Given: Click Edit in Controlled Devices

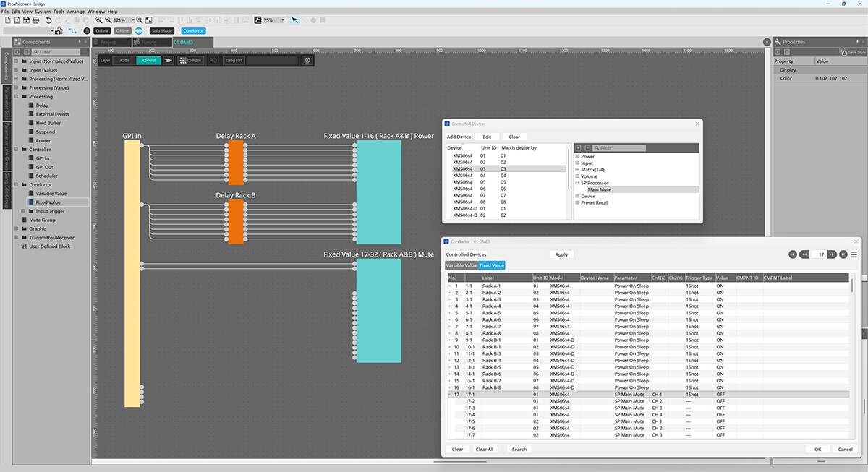Looking at the screenshot, I should 487,137.
